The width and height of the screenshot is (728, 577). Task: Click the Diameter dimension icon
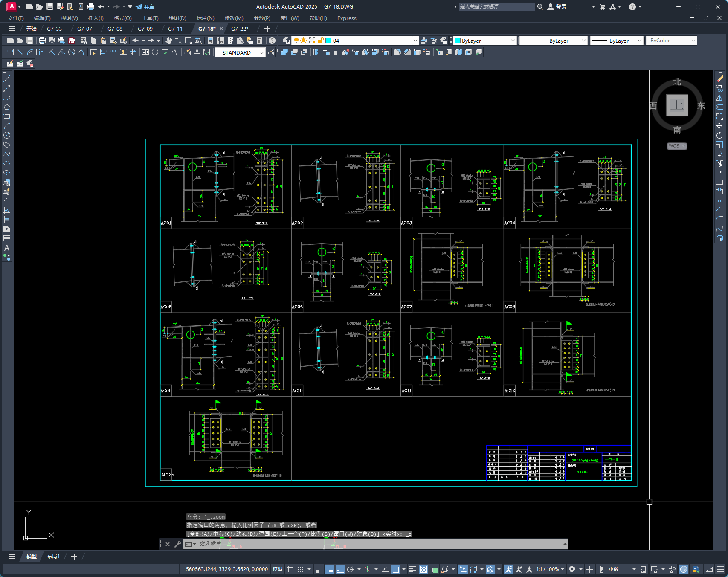[x=72, y=52]
